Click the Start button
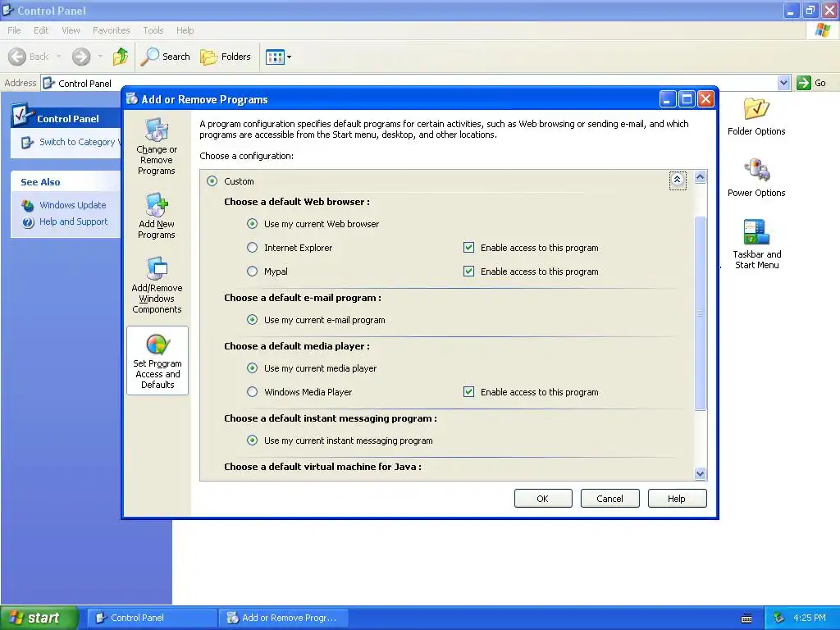The width and height of the screenshot is (840, 630). point(39,618)
